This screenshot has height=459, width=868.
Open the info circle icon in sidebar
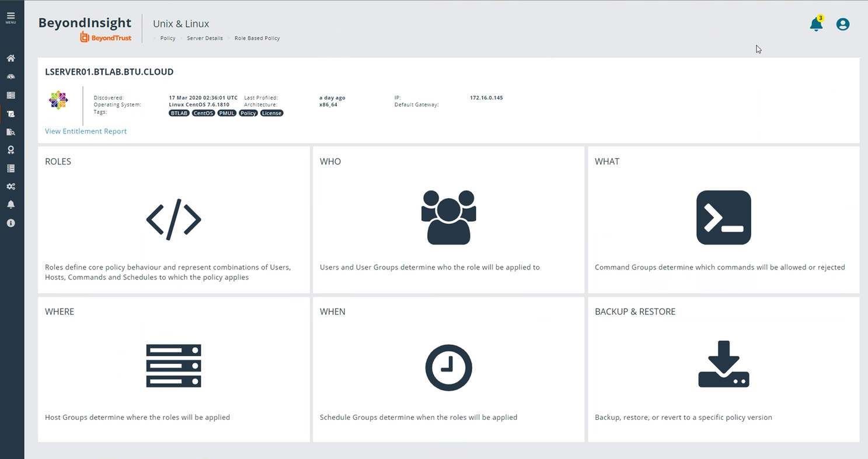point(11,223)
